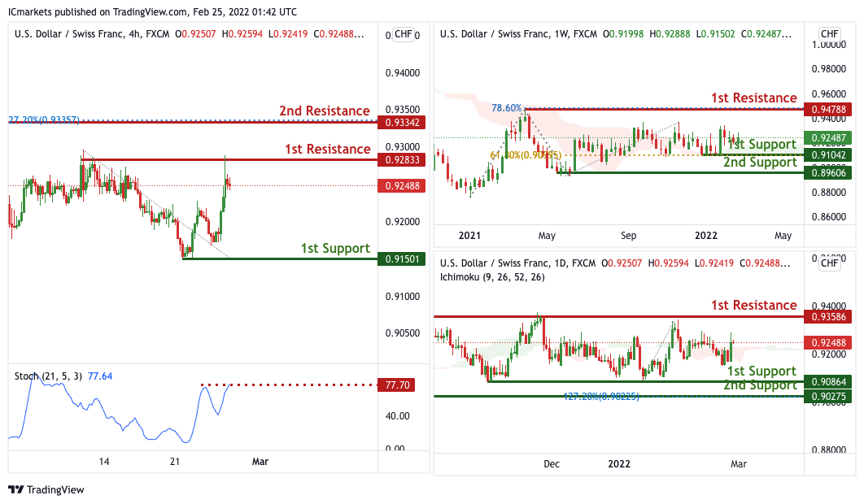
Task: Click the 0.92488 current price label on 4h chart
Action: click(402, 185)
